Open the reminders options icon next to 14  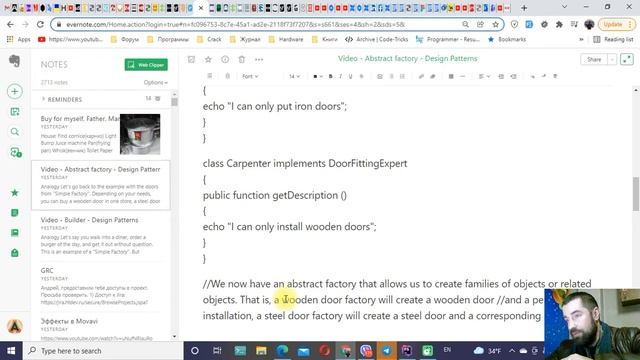(158, 98)
